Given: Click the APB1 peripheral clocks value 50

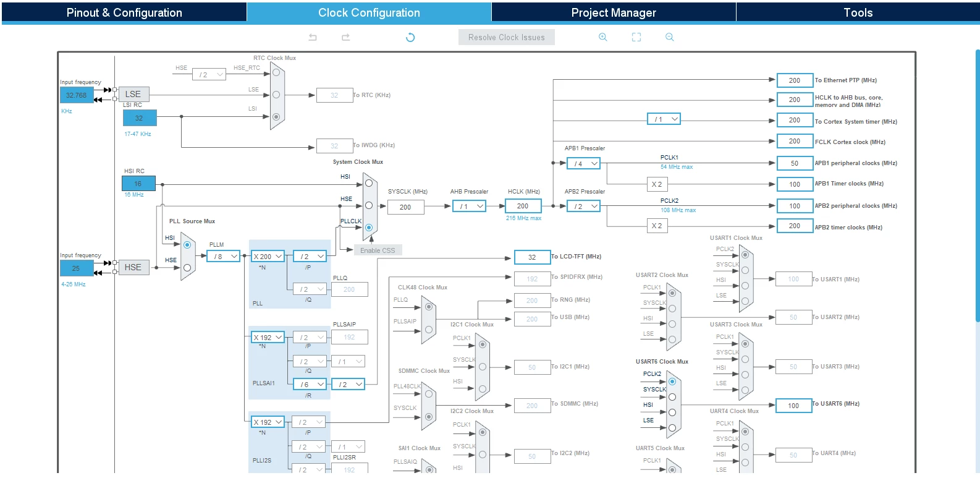Looking at the screenshot, I should [x=795, y=163].
